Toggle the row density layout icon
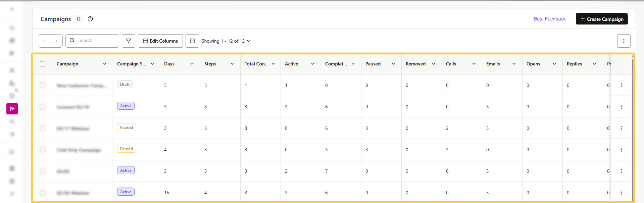This screenshot has width=644, height=203. pyautogui.click(x=192, y=41)
